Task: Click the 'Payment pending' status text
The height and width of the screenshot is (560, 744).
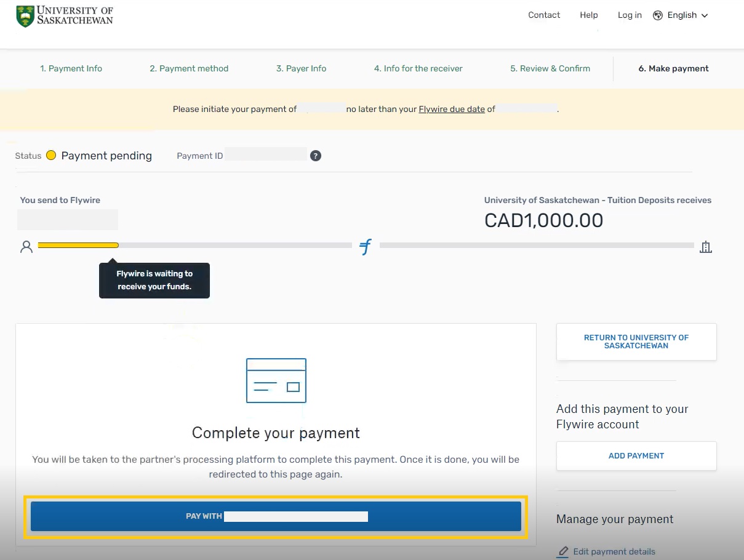Action: click(106, 156)
